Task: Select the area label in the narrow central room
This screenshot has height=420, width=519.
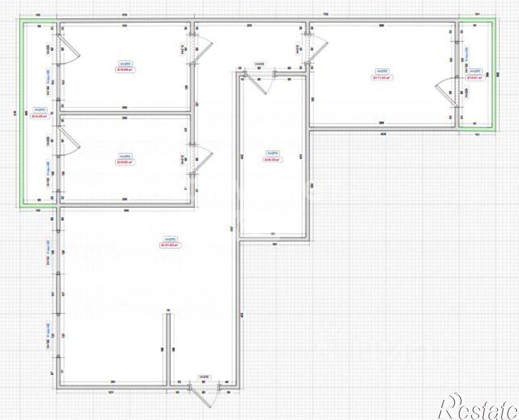Action: pyautogui.click(x=272, y=160)
